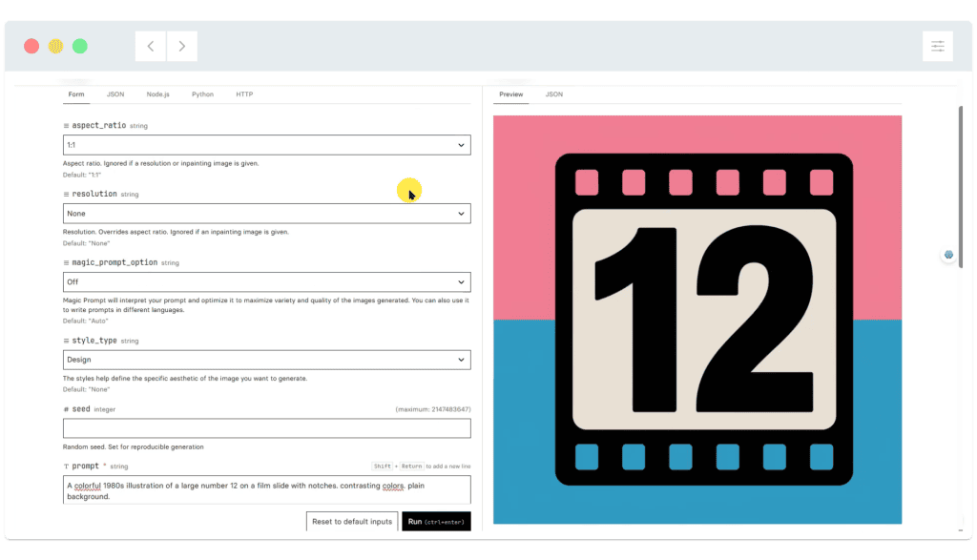This screenshot has height=560, width=977.
Task: Click Reset to default inputs button
Action: (352, 522)
